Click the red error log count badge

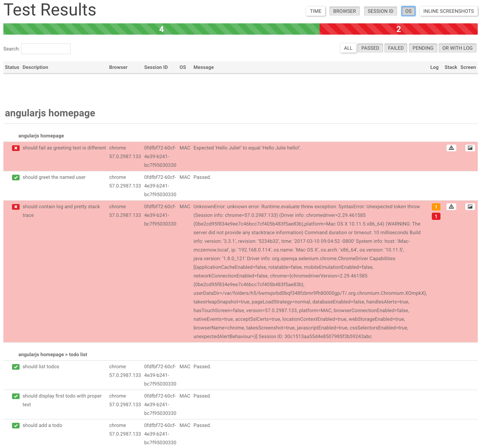coord(436,216)
